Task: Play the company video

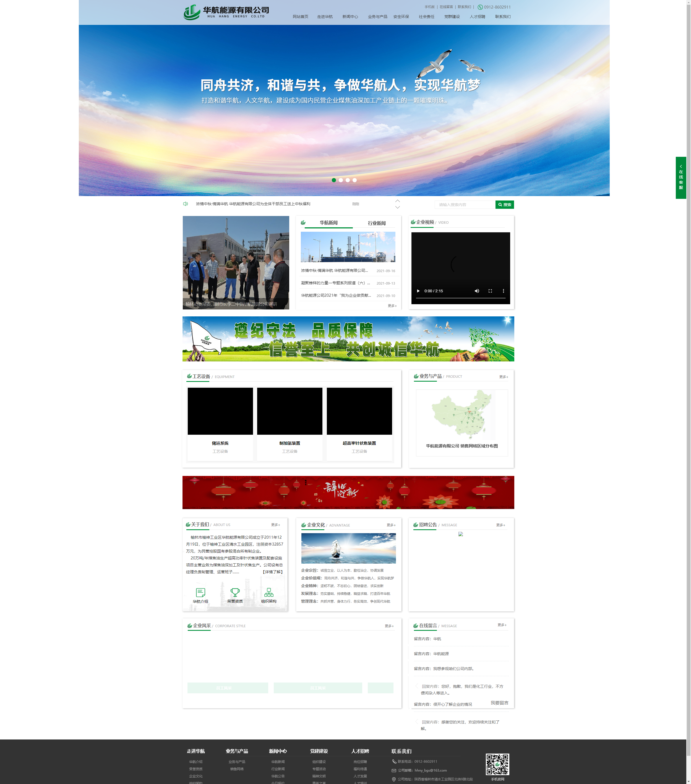Action: [x=418, y=291]
